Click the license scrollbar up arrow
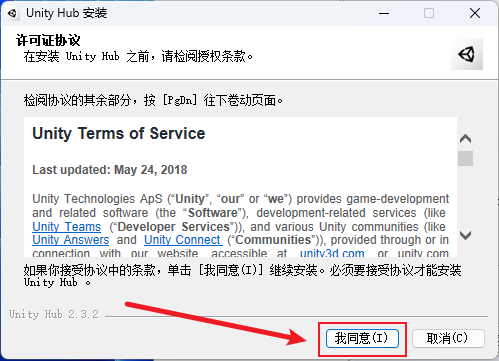 (465, 139)
